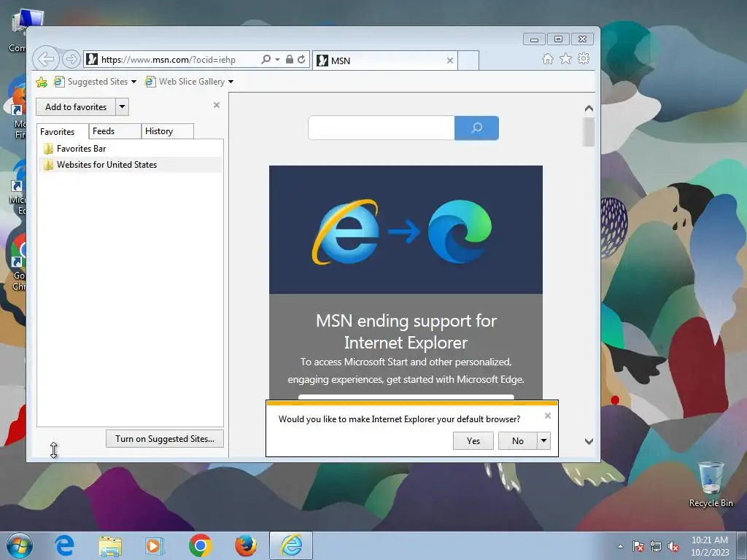This screenshot has width=747, height=560.
Task: Close the Favorites Center pane
Action: coord(216,105)
